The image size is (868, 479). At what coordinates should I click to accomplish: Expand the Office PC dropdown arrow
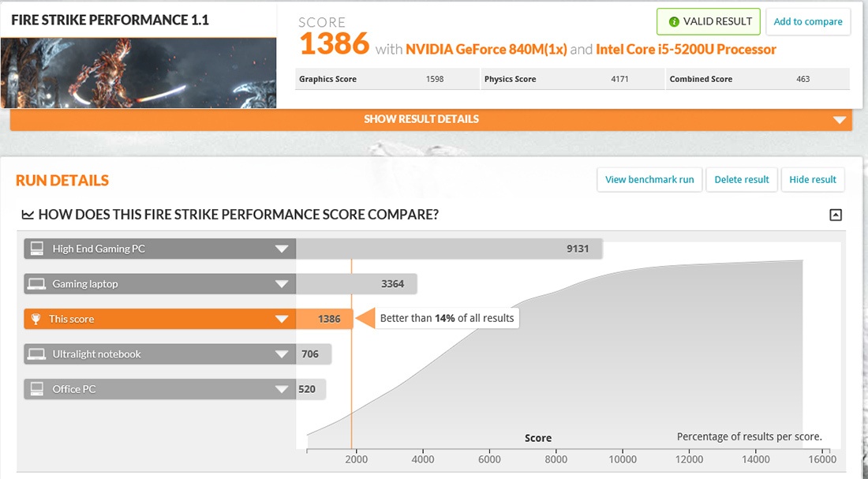point(282,389)
